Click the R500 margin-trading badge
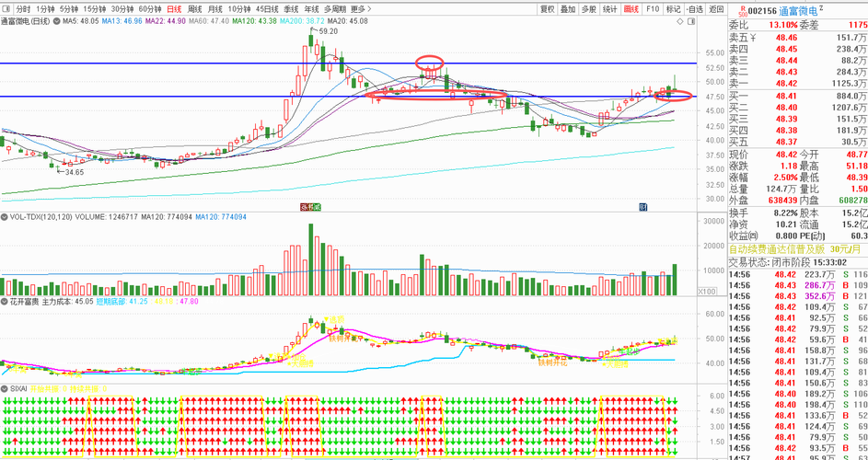Image resolution: width=868 pixels, height=460 pixels. point(743,10)
